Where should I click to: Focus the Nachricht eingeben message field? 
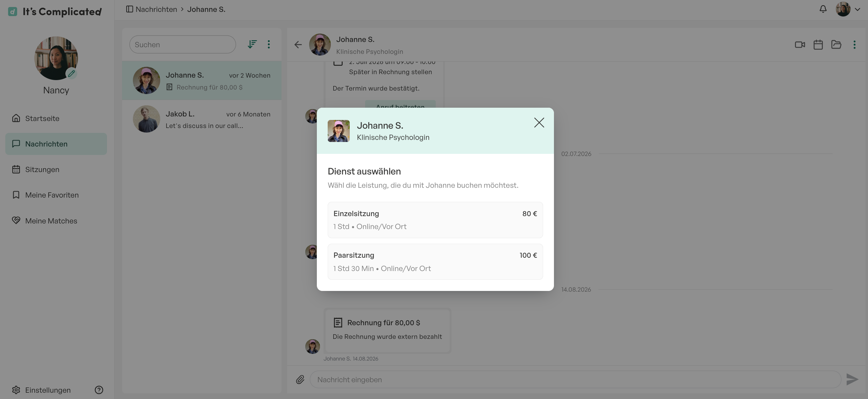pyautogui.click(x=575, y=379)
